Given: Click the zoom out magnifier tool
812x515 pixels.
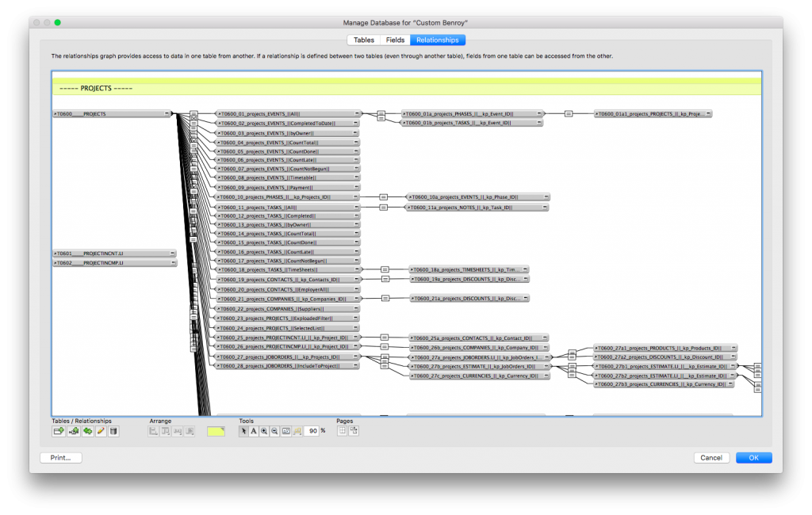Looking at the screenshot, I should tap(274, 431).
